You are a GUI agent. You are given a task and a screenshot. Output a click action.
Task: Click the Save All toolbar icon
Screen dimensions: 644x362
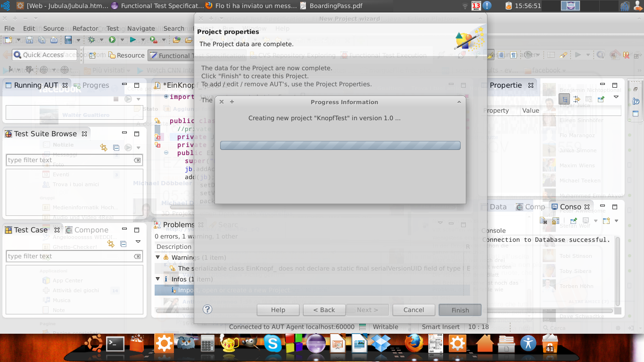pyautogui.click(x=41, y=40)
